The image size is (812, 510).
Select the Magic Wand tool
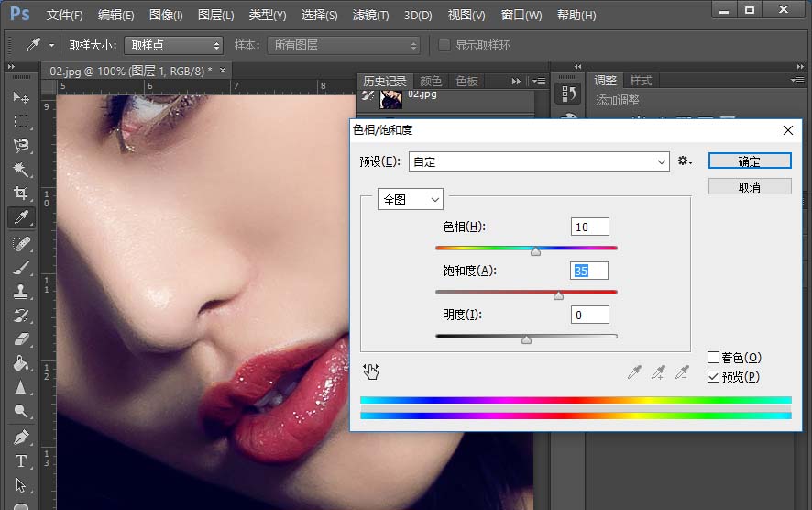20,170
